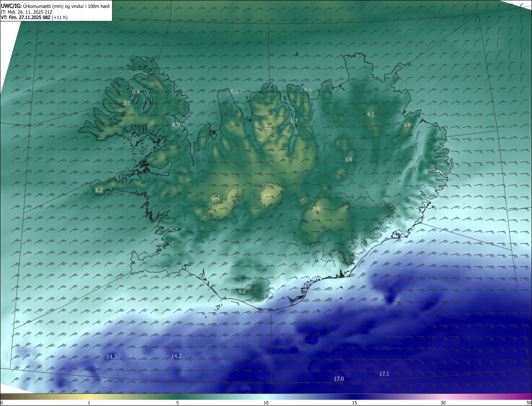Click the 4.2 value label near south coast

tap(242, 292)
